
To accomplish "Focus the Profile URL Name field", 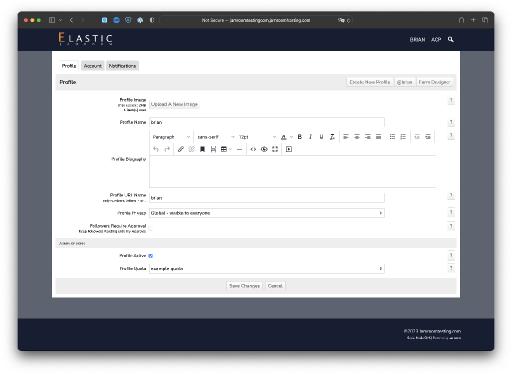I will click(x=267, y=198).
